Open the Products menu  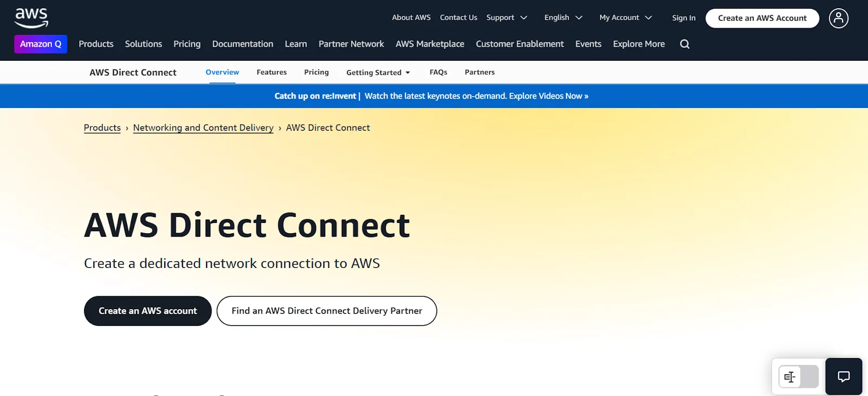coord(96,44)
